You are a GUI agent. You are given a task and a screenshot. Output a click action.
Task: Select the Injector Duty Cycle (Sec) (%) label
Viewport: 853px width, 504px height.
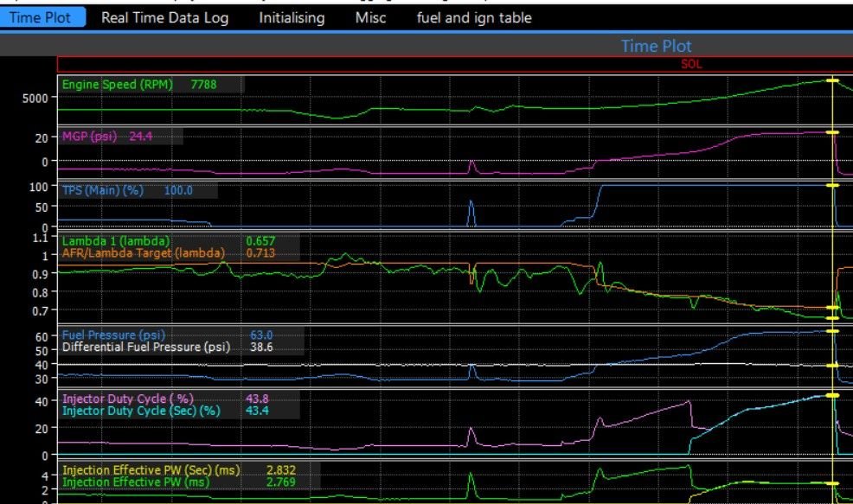pos(141,411)
